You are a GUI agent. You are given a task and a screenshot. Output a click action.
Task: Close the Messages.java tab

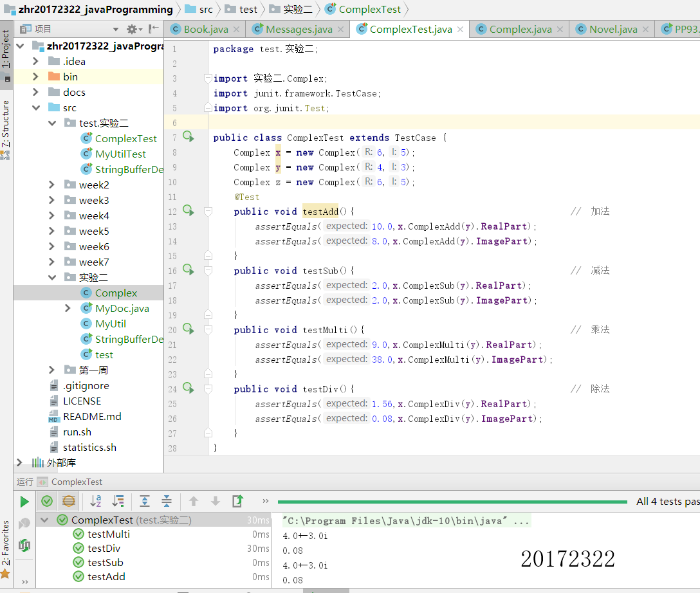click(340, 30)
